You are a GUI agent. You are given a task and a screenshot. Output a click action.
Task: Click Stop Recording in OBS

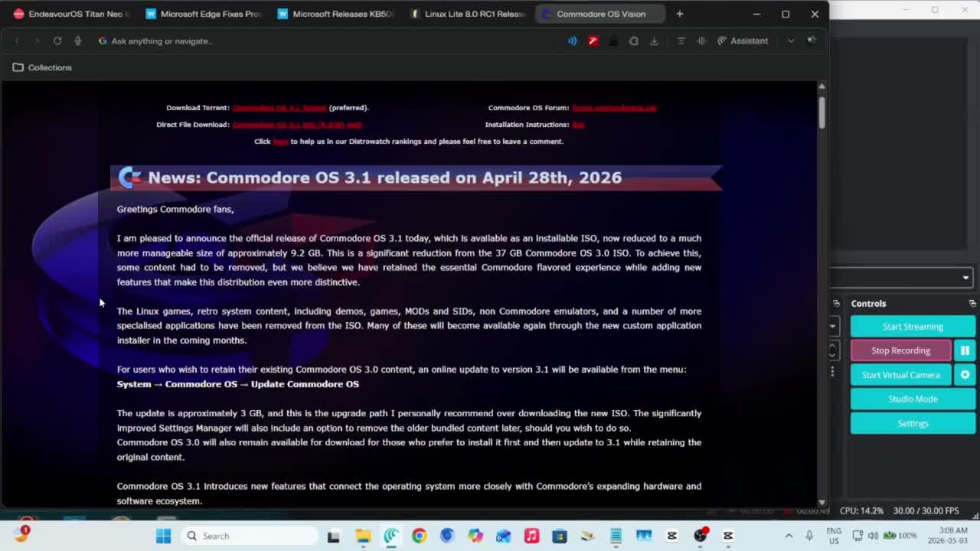pyautogui.click(x=900, y=350)
